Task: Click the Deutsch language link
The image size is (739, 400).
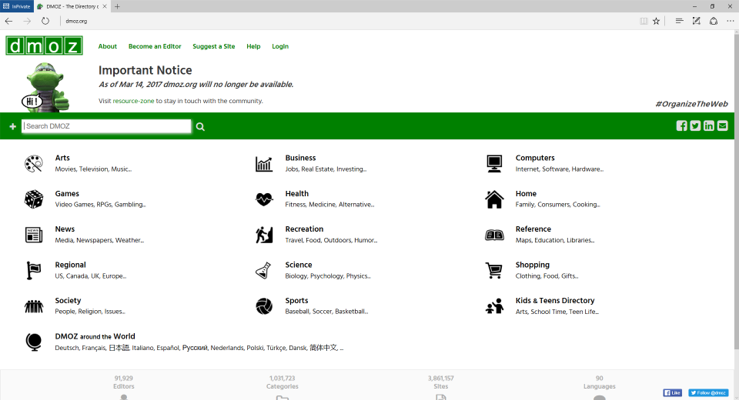Action: pyautogui.click(x=67, y=348)
